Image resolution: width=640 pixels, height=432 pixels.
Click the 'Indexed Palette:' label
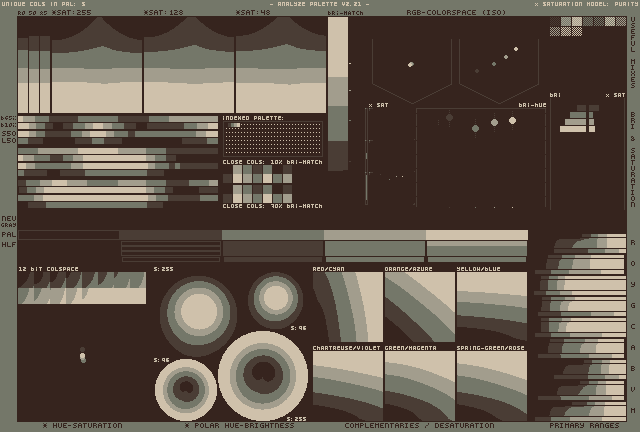point(253,118)
